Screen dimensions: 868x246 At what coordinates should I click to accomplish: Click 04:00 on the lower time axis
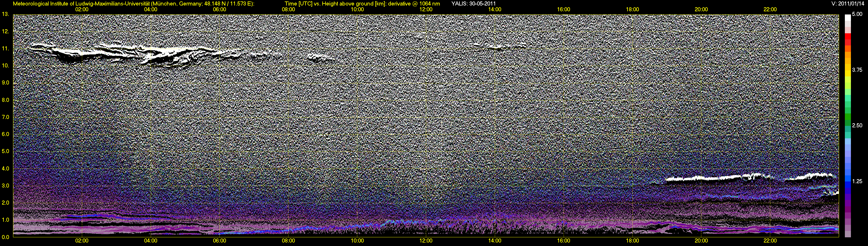(151, 241)
